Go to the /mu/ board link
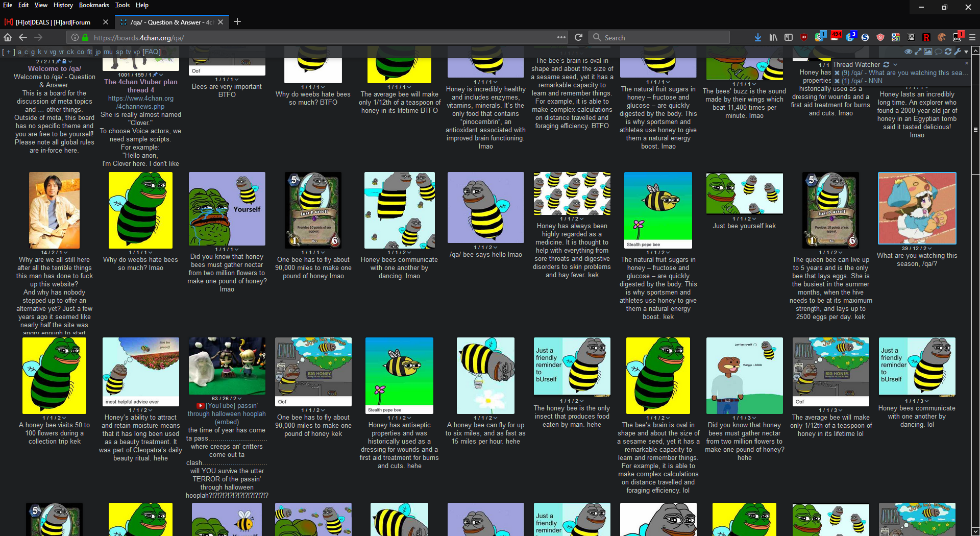980x536 pixels. tap(108, 52)
